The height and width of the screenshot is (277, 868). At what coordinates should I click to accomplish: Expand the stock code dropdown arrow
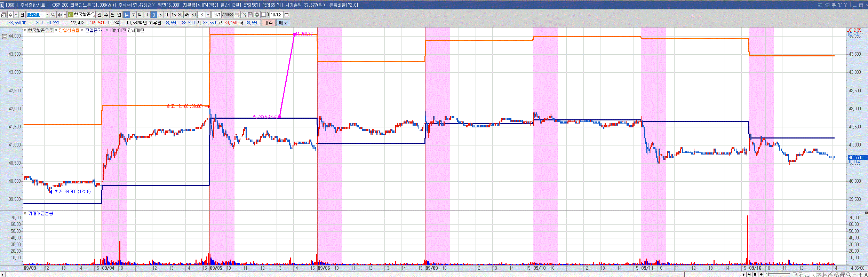47,15
